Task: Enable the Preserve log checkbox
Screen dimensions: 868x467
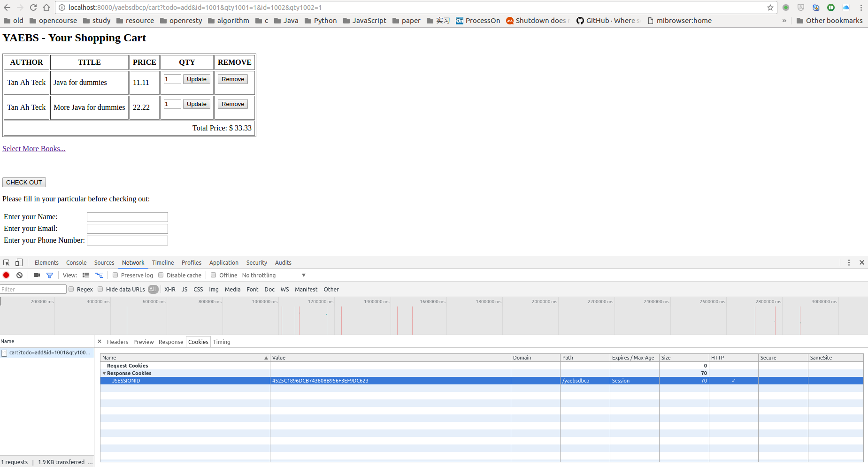Action: pos(115,275)
